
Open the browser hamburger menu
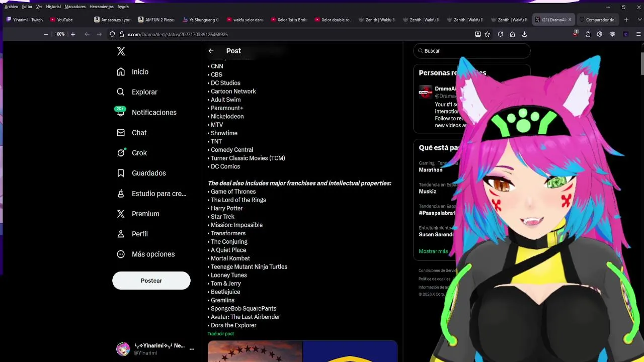click(x=639, y=34)
